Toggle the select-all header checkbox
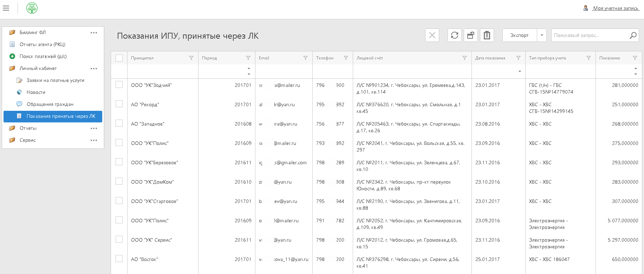This screenshot has height=274, width=644. point(119,58)
